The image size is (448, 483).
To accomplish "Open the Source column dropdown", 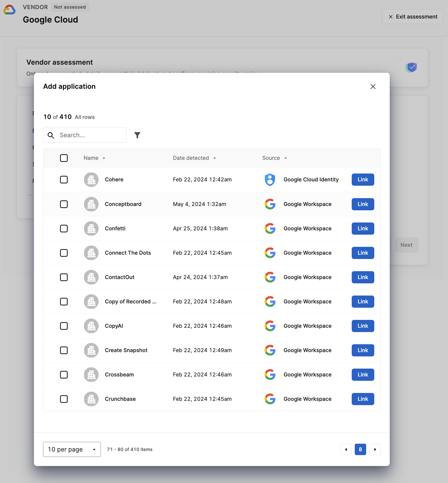I will pyautogui.click(x=286, y=158).
